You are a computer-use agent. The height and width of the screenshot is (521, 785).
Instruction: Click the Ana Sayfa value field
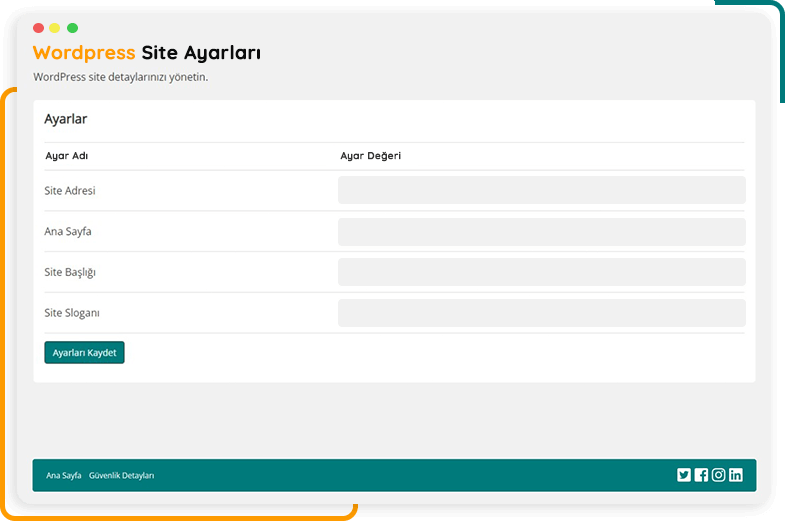541,232
